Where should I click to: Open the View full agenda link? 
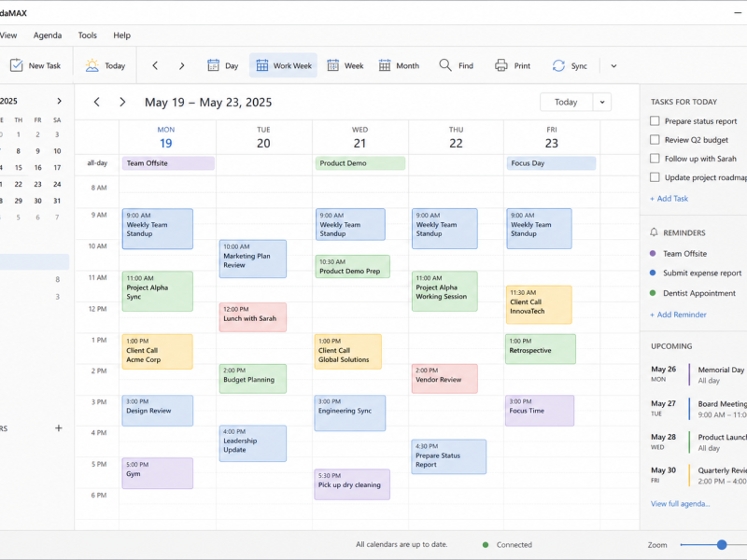click(x=681, y=504)
